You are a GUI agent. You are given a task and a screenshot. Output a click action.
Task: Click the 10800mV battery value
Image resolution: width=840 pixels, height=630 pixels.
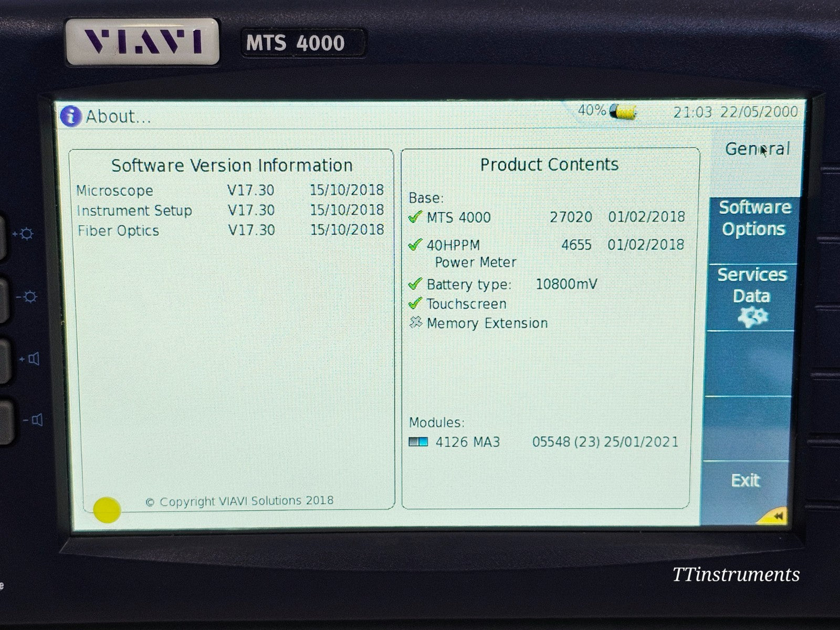pos(566,284)
